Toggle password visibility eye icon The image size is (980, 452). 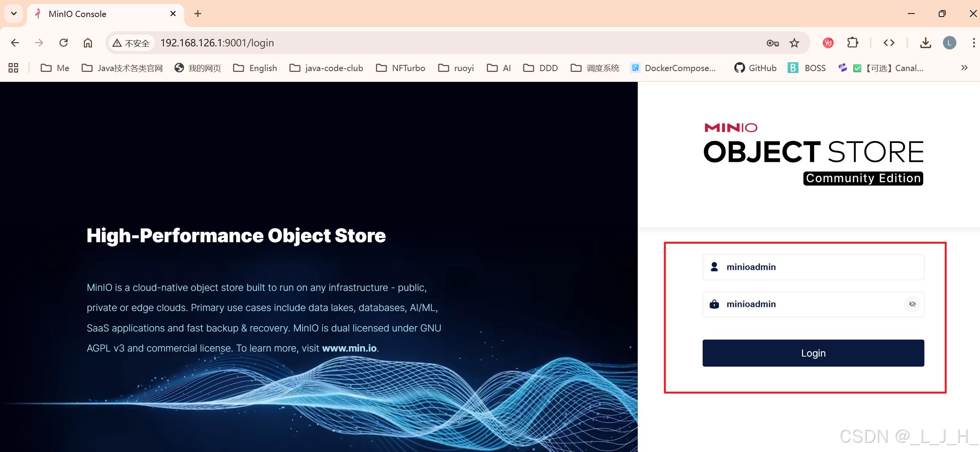[x=912, y=304]
